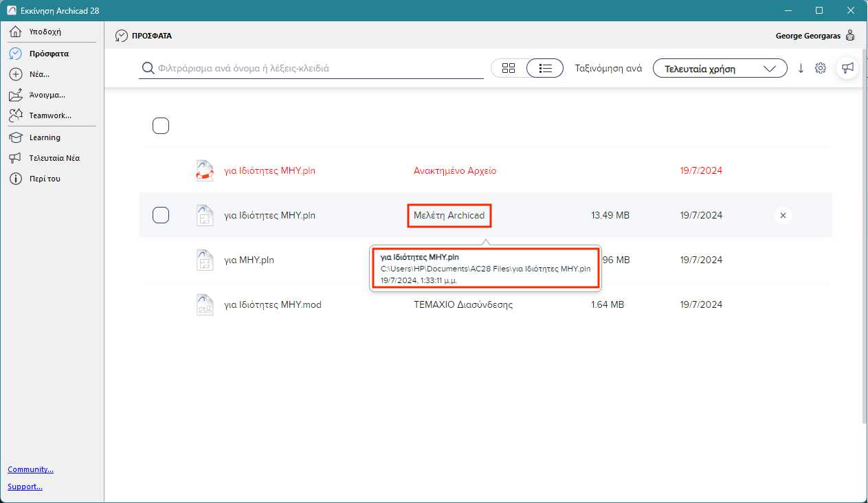Tick the select-all checkbox above the list

[x=161, y=126]
